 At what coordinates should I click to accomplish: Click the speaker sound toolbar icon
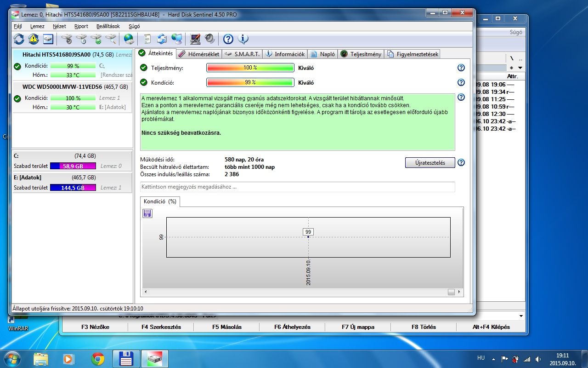coord(210,39)
